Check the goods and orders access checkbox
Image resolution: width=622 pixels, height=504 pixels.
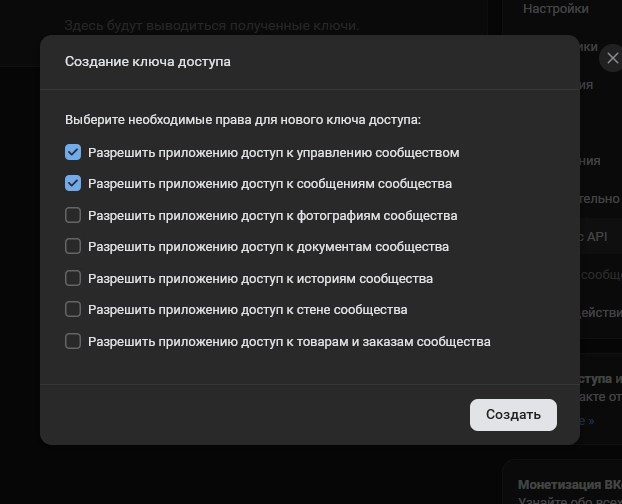[73, 341]
